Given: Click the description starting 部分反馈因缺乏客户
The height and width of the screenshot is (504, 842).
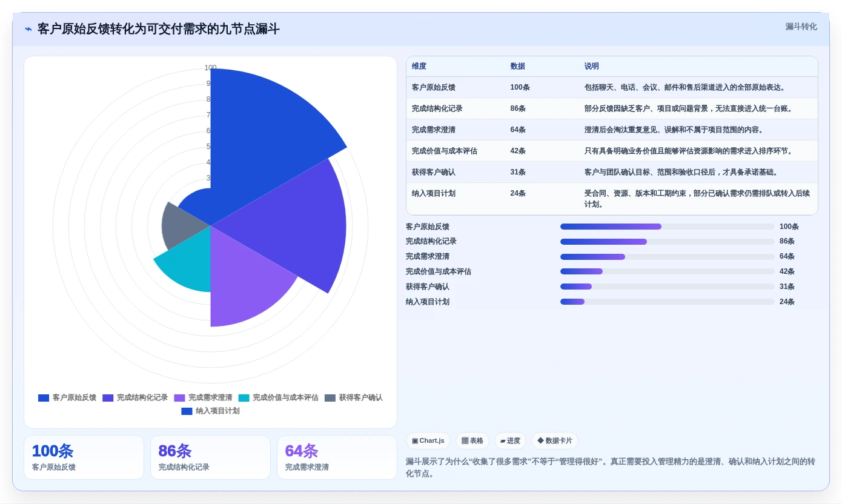Looking at the screenshot, I should click(689, 108).
